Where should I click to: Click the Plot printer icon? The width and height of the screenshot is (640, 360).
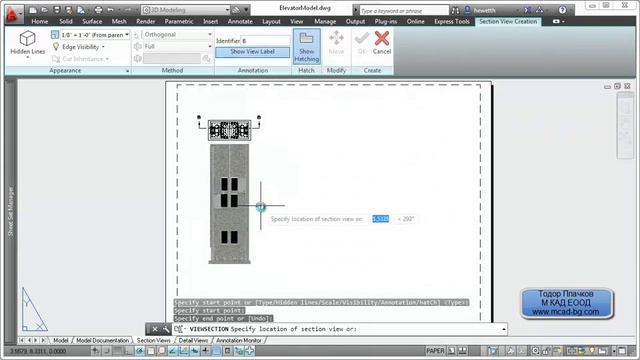pos(98,10)
